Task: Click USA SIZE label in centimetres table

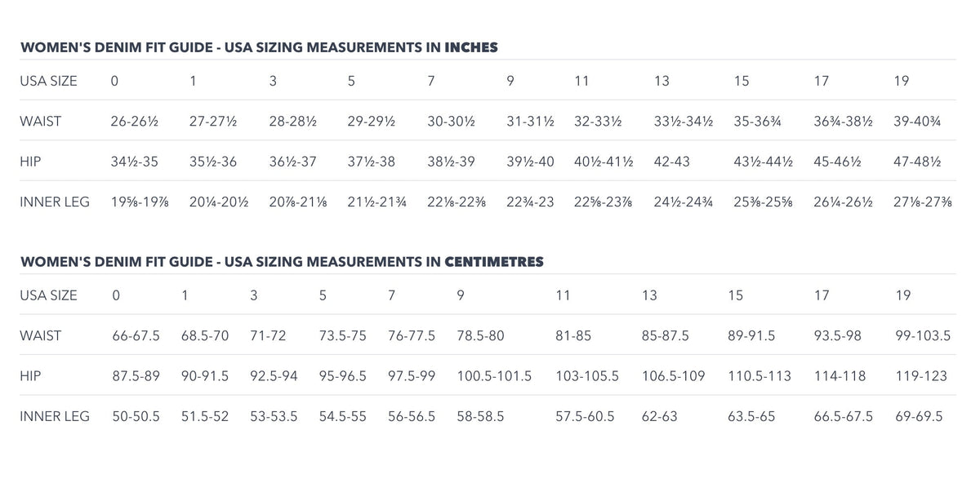Action: tap(49, 295)
